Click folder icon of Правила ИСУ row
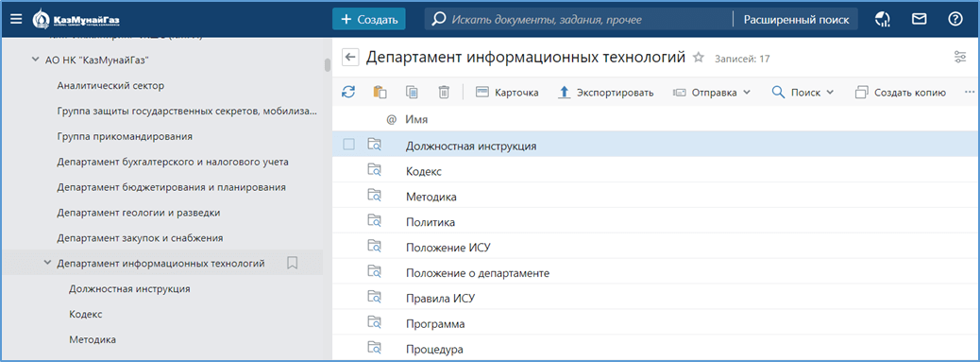Image resolution: width=980 pixels, height=362 pixels. coord(375,298)
